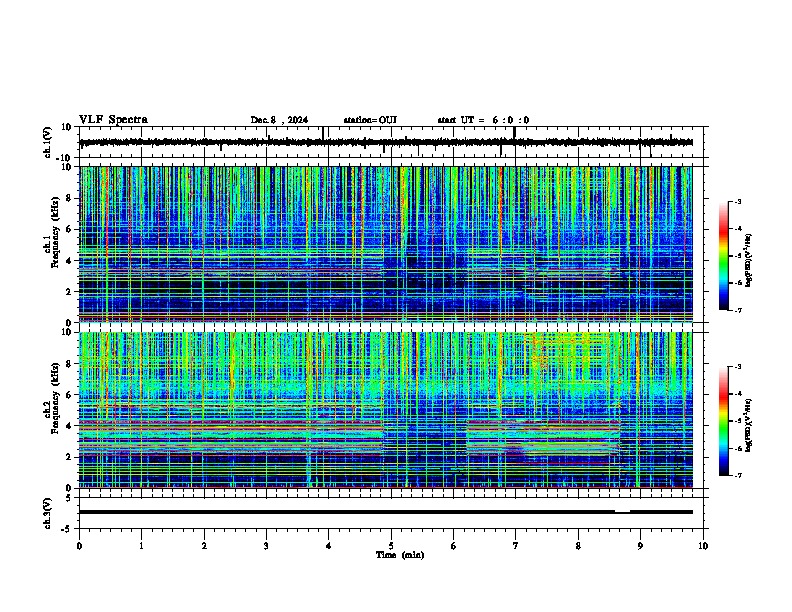
Task: Click inside the ch.1 spectrogram panel
Action: (x=385, y=244)
